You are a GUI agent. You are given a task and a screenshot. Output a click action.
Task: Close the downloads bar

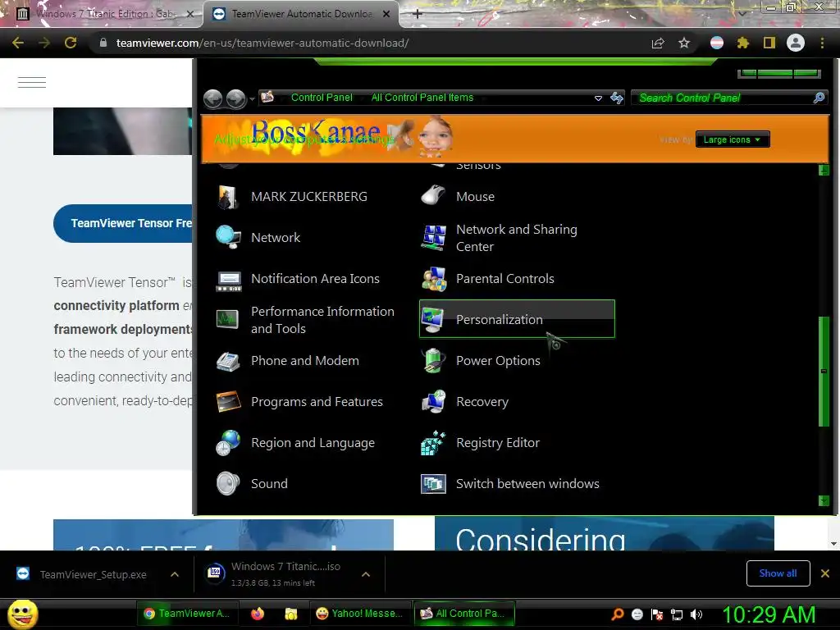(x=825, y=573)
